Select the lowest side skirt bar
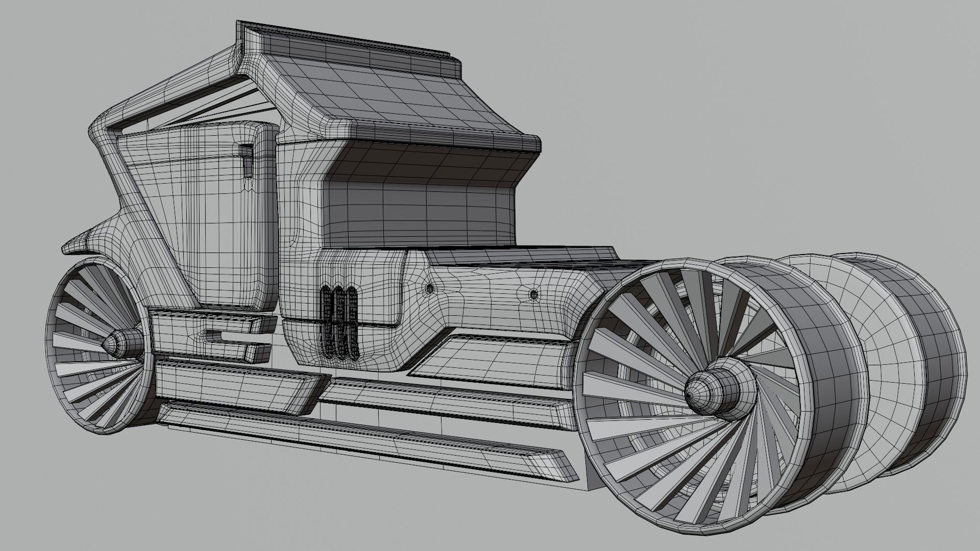 point(367,441)
